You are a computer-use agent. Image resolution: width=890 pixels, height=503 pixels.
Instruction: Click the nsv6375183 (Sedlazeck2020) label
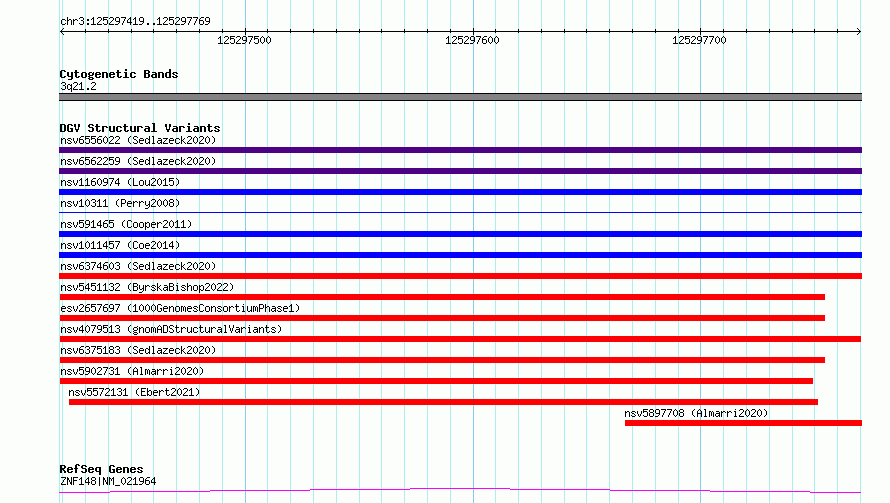pyautogui.click(x=138, y=350)
